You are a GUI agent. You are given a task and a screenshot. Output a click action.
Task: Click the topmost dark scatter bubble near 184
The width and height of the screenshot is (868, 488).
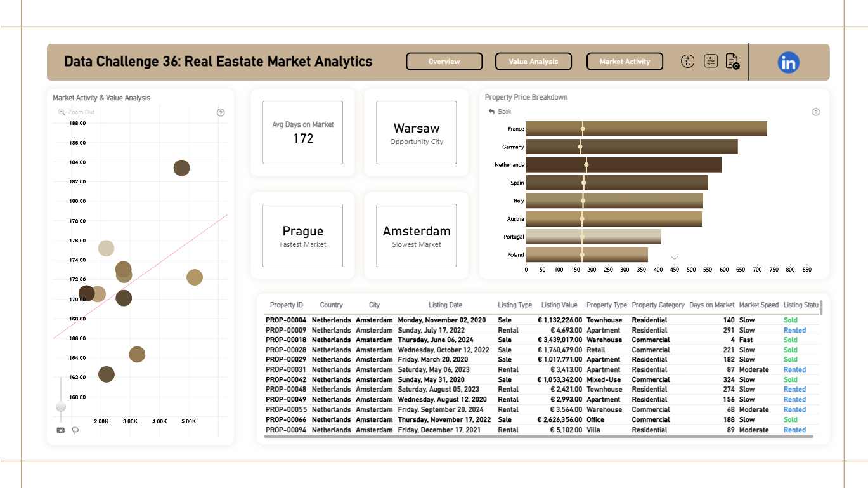coord(182,168)
